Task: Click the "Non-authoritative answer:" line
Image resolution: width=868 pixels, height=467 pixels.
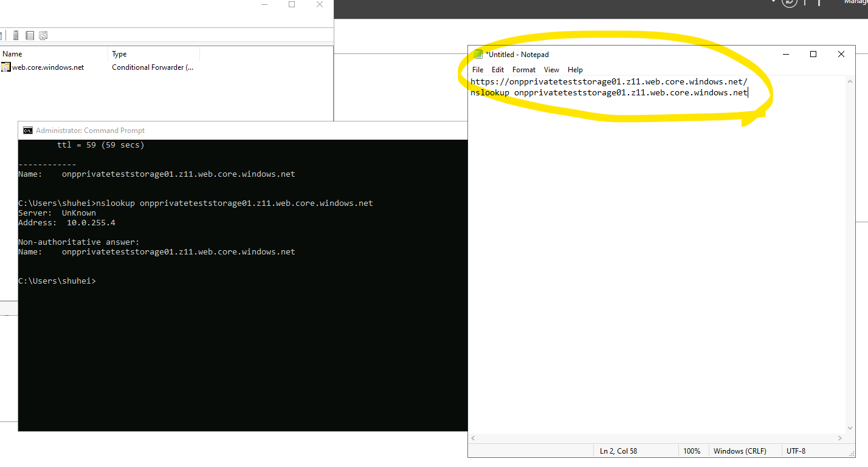Action: (x=79, y=242)
